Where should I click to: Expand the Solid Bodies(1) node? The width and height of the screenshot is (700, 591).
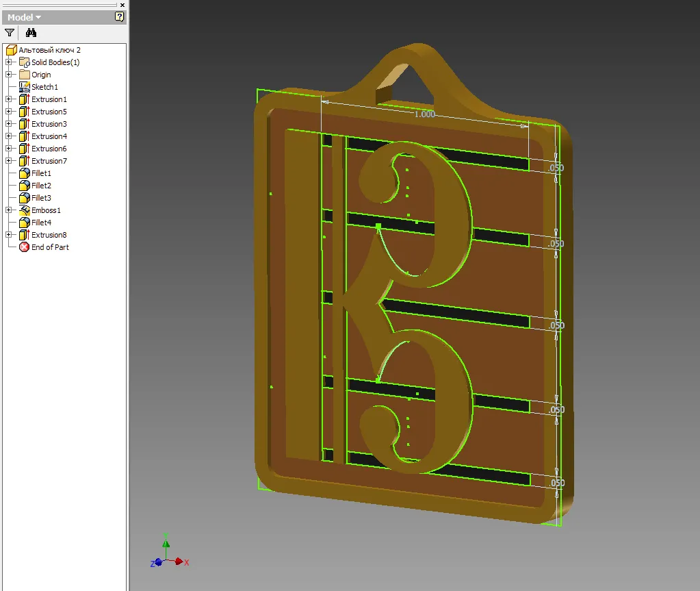point(8,62)
